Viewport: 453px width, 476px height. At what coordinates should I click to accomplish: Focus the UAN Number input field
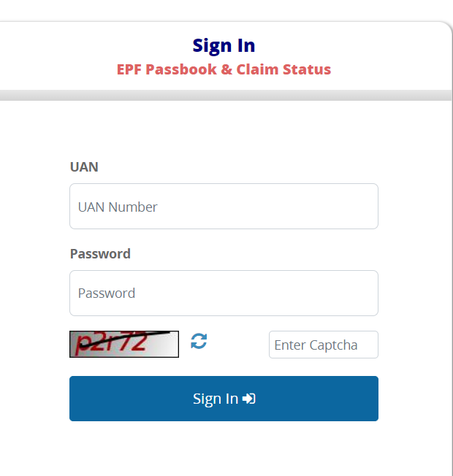224,207
